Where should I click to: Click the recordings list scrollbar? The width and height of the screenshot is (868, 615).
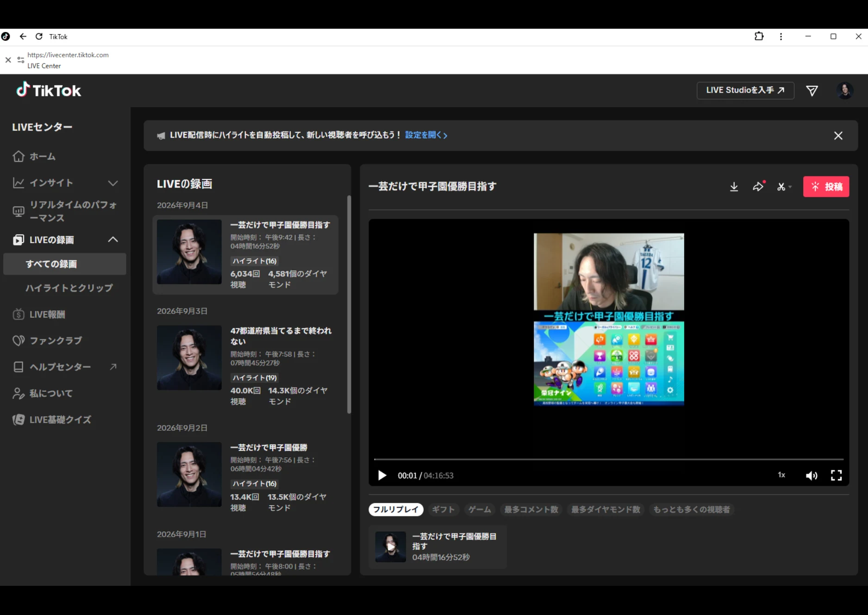click(349, 305)
